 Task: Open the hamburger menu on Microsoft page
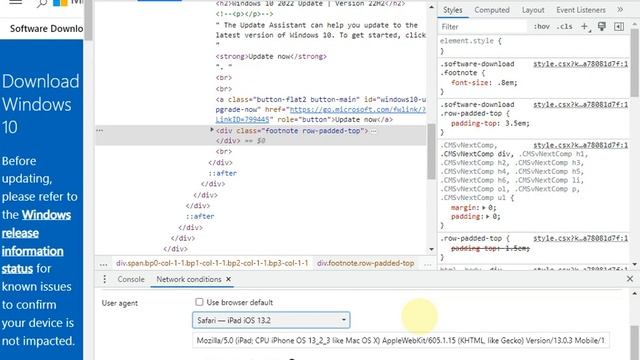16,2
